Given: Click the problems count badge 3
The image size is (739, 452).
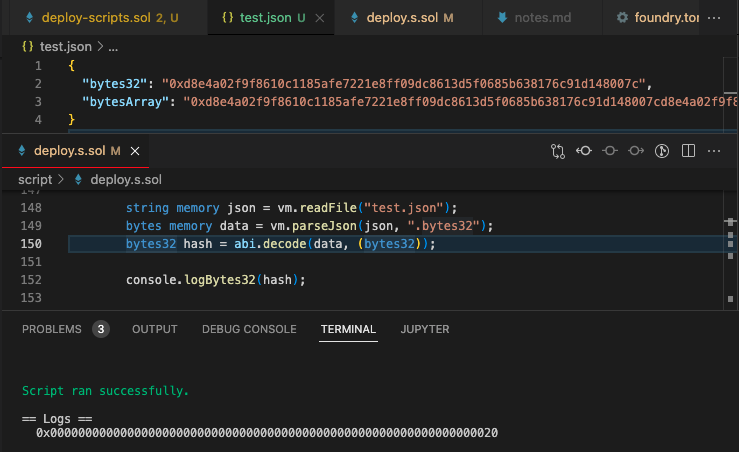Looking at the screenshot, I should [101, 329].
